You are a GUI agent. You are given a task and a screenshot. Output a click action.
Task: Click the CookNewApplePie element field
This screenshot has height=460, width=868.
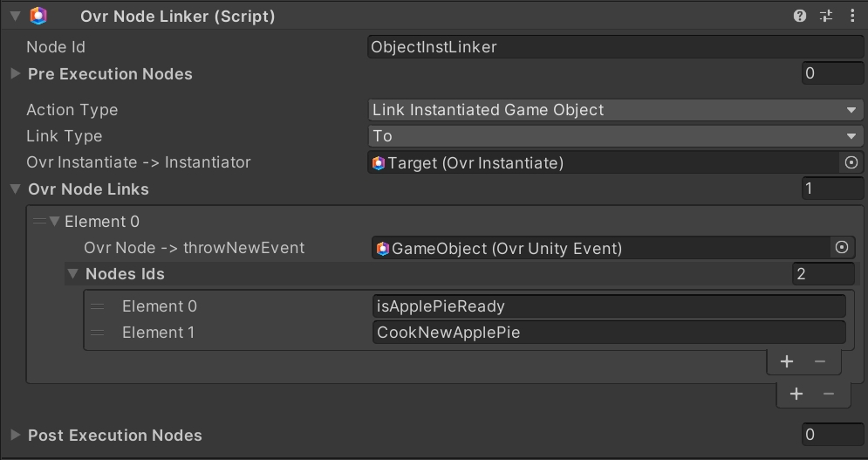[608, 333]
